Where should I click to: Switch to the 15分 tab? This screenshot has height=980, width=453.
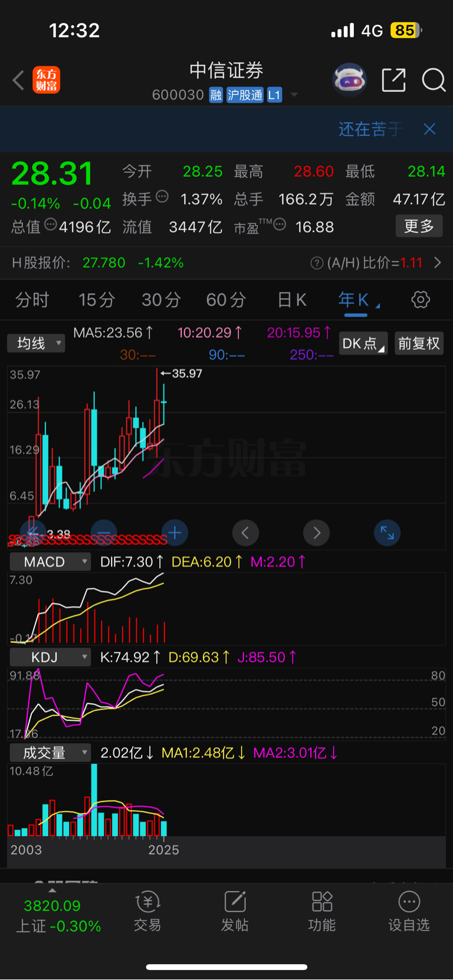[97, 300]
